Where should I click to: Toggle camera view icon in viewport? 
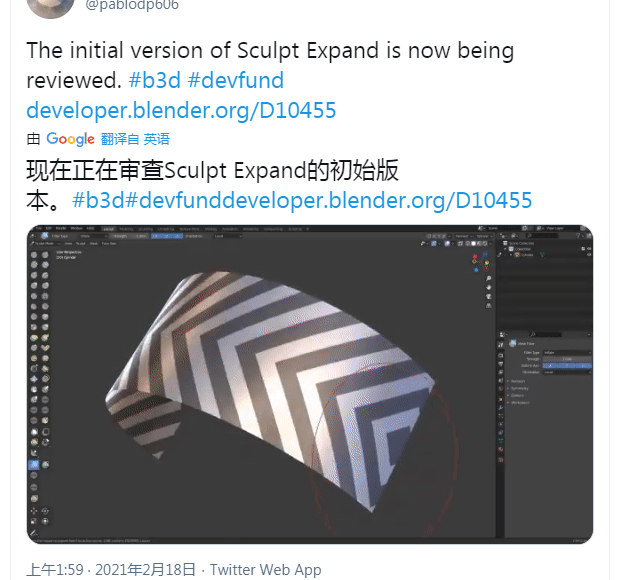(488, 297)
